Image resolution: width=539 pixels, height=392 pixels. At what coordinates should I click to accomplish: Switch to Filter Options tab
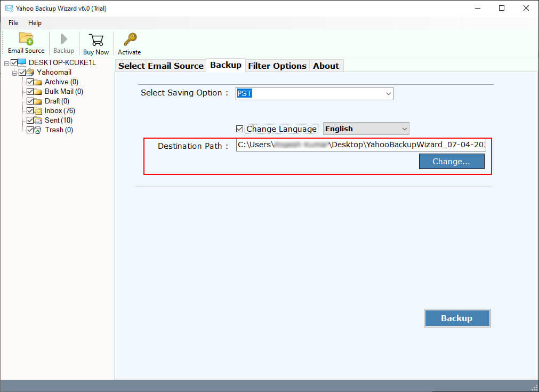coord(277,66)
